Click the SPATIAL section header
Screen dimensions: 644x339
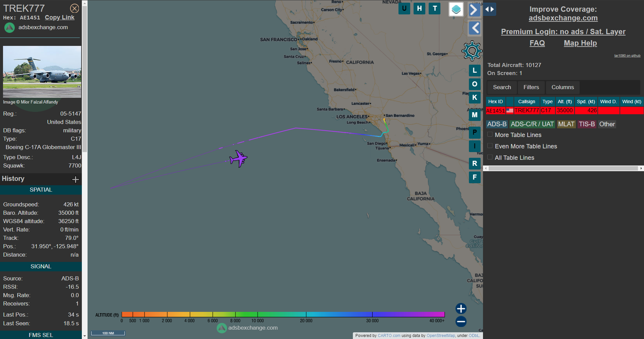(x=41, y=190)
